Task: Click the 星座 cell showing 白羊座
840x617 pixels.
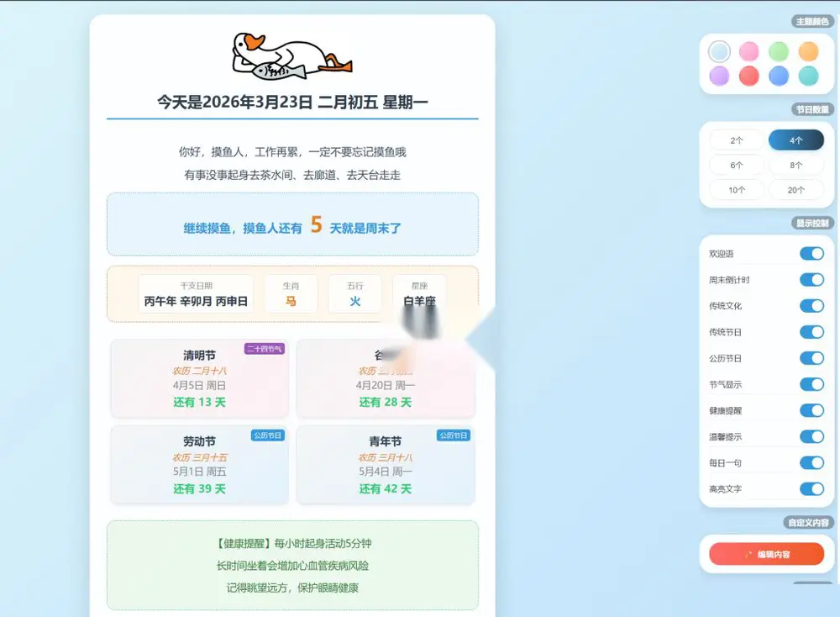Action: (x=419, y=293)
